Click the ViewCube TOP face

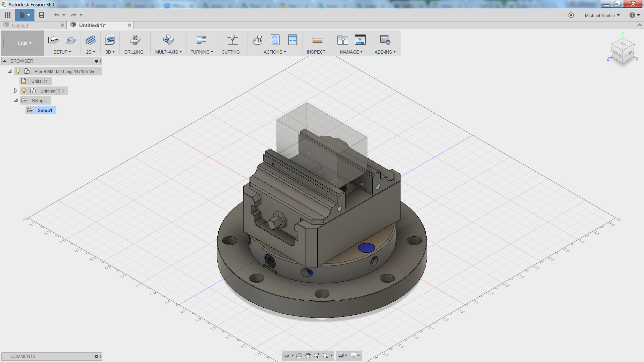tap(623, 44)
